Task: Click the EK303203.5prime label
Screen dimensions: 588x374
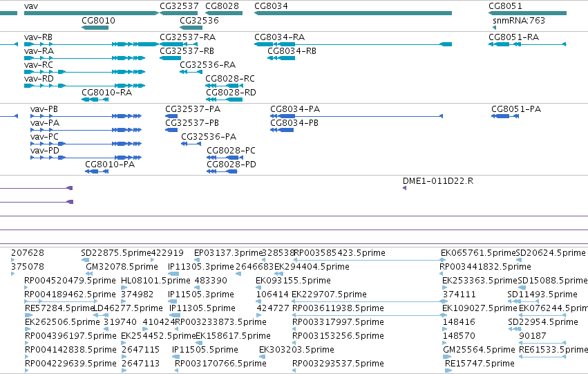Action: [296, 350]
